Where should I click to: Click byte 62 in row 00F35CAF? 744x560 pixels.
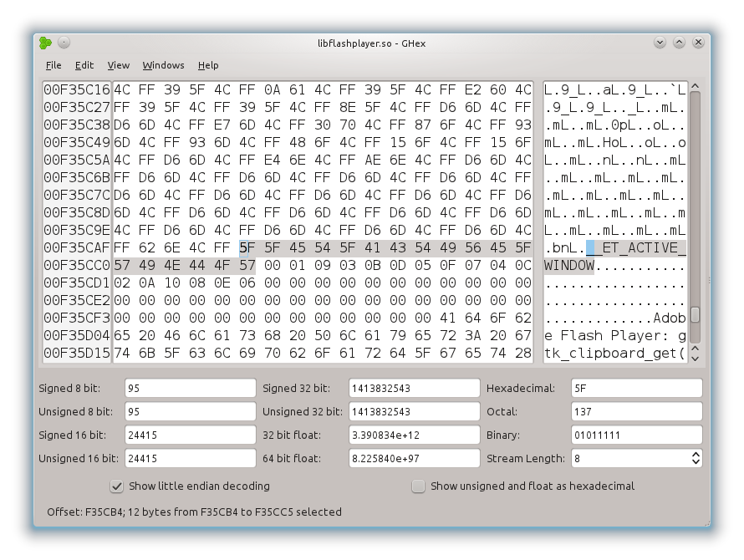(147, 247)
